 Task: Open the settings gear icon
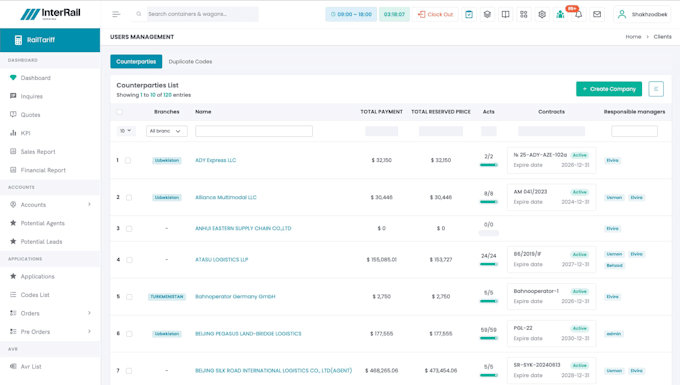[542, 14]
